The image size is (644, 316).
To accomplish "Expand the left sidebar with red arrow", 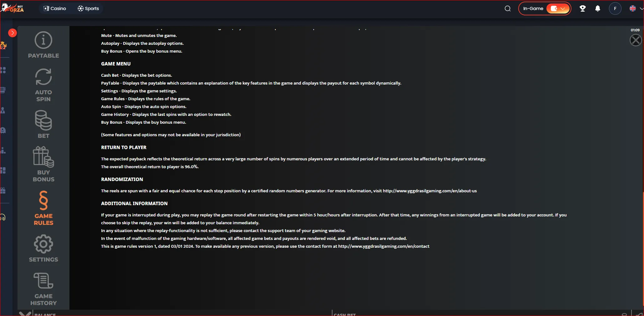I will click(x=12, y=33).
